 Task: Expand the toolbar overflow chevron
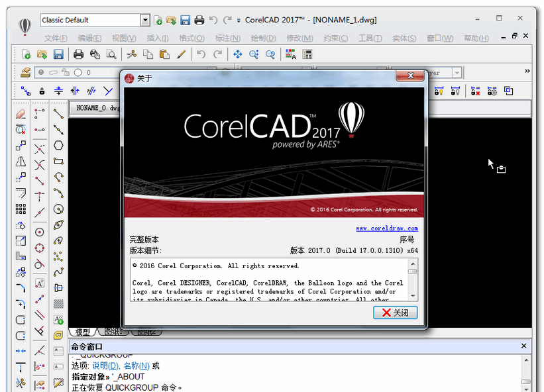[527, 71]
